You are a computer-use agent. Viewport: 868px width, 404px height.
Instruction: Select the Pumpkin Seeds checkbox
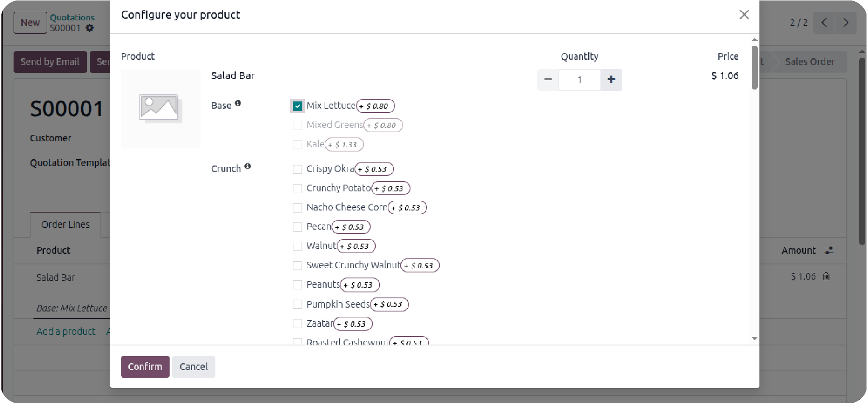[298, 304]
